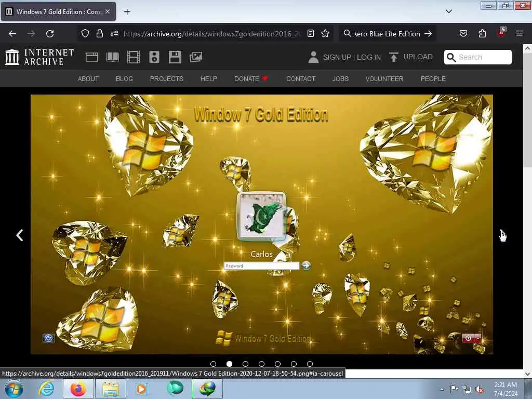Click the browser search box text

tap(387, 34)
